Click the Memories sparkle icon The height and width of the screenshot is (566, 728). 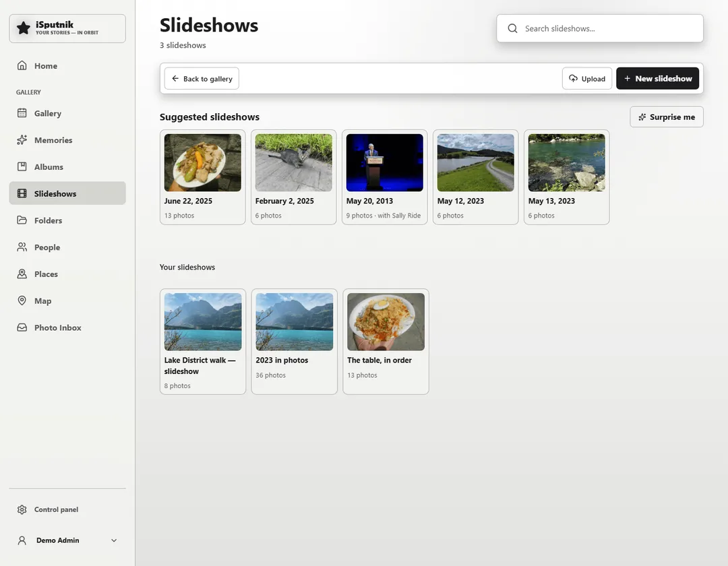(22, 139)
